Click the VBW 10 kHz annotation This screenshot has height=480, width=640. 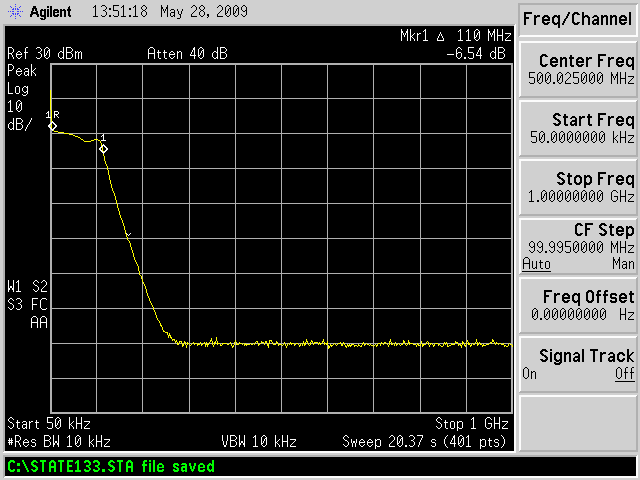click(x=259, y=442)
